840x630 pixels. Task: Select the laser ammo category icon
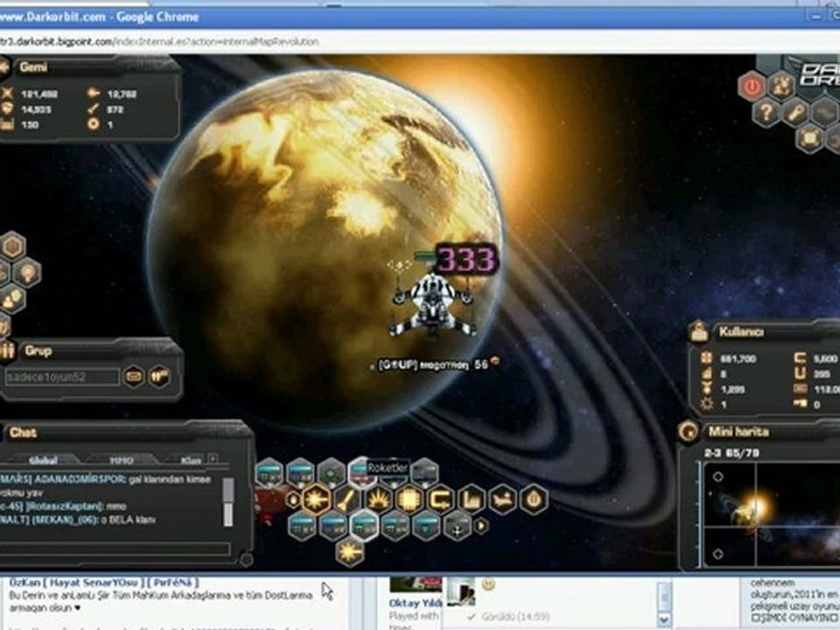pos(317,500)
